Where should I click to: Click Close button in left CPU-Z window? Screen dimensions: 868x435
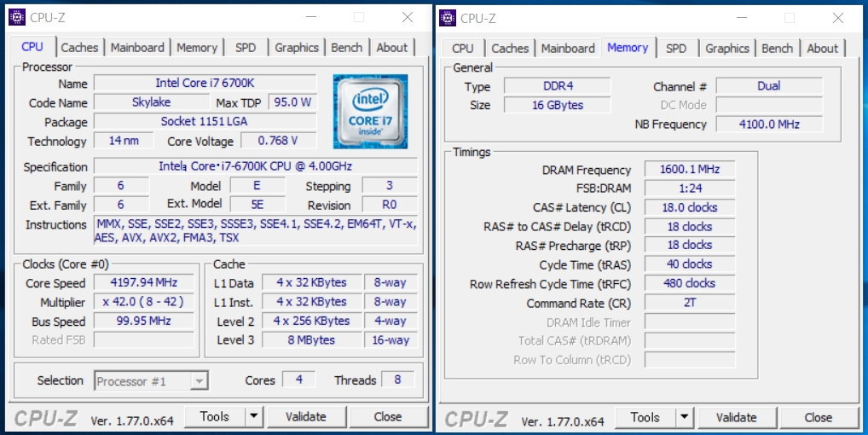coord(387,416)
